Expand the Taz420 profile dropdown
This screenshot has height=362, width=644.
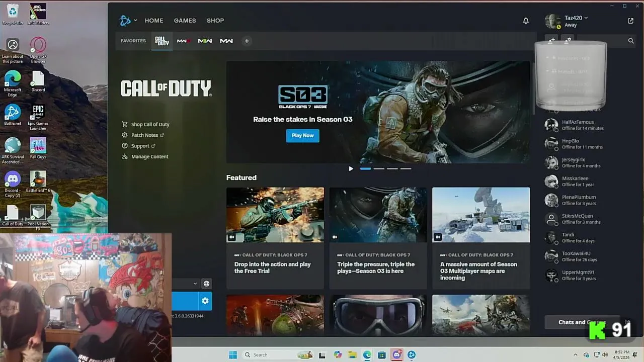click(x=576, y=18)
